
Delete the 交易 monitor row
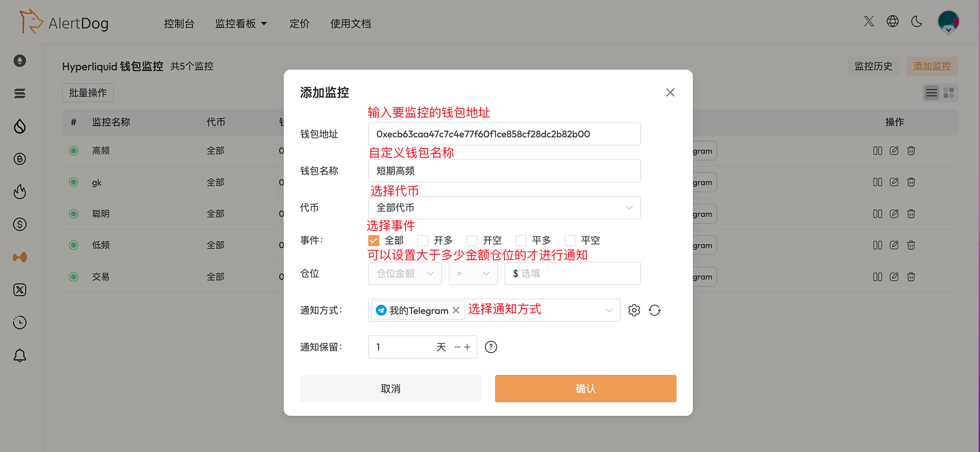tap(911, 277)
